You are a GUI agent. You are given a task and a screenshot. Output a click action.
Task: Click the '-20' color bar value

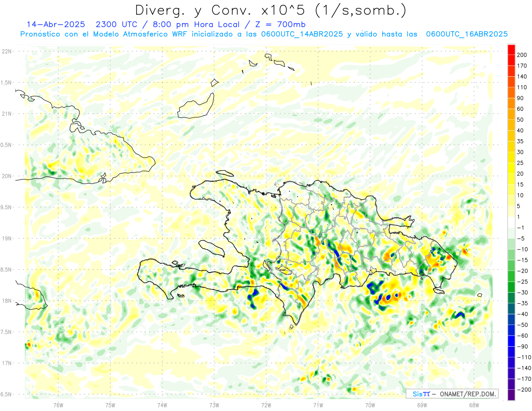coord(523,271)
